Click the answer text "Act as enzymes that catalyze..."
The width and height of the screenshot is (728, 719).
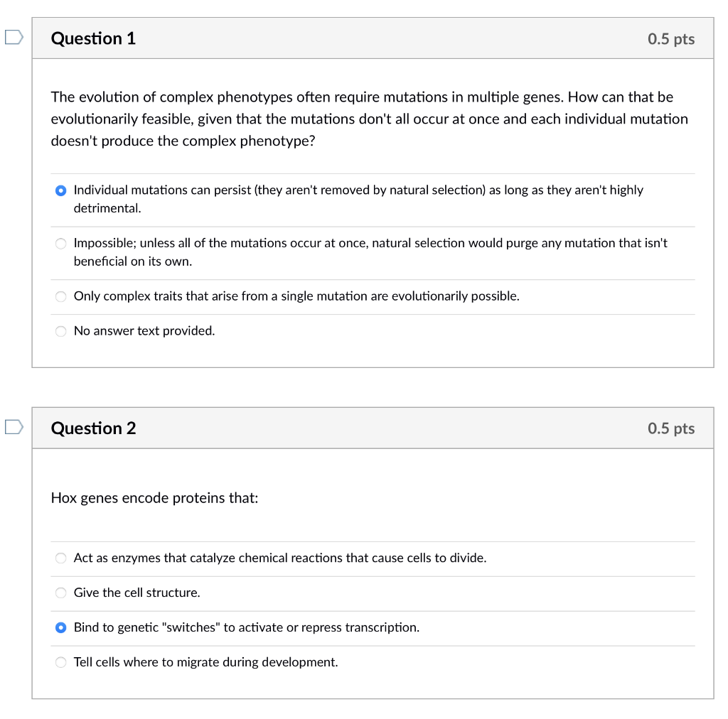click(280, 558)
